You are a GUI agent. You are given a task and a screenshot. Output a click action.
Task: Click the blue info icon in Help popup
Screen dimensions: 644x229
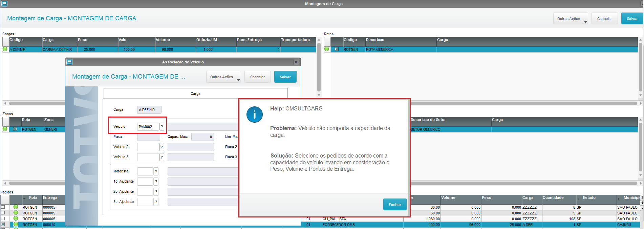(255, 114)
